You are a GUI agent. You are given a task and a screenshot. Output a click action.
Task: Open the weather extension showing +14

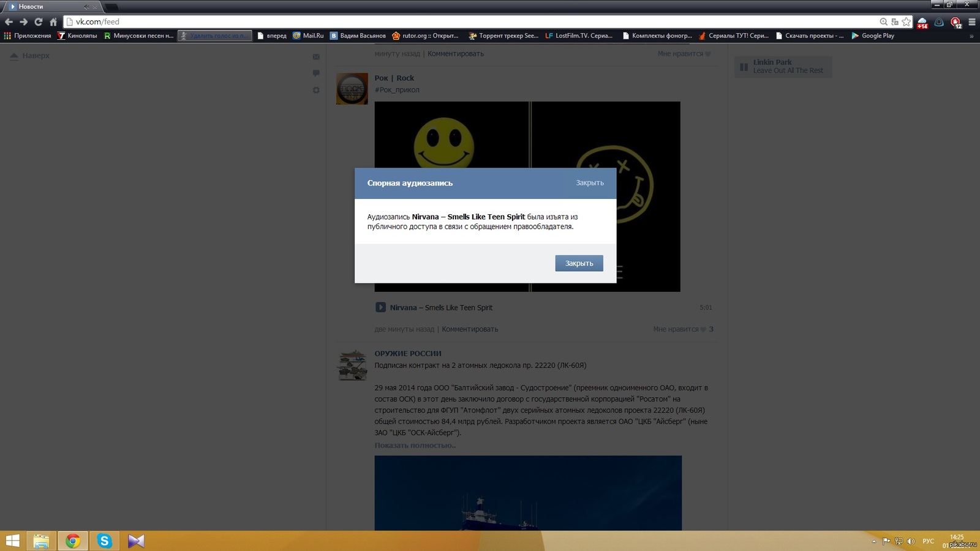(x=922, y=23)
